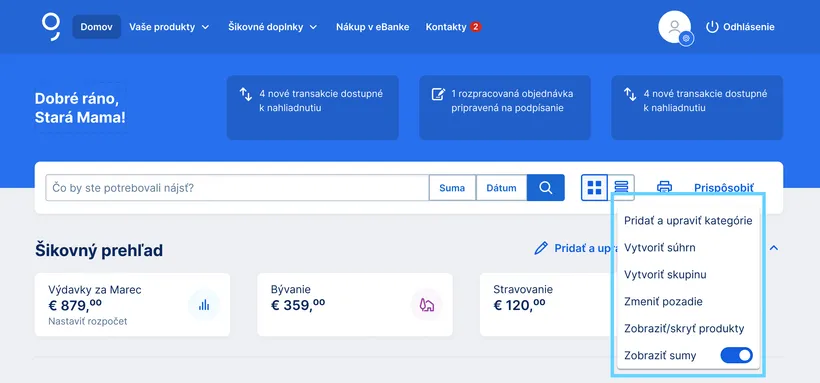Click the search input field

click(x=237, y=188)
